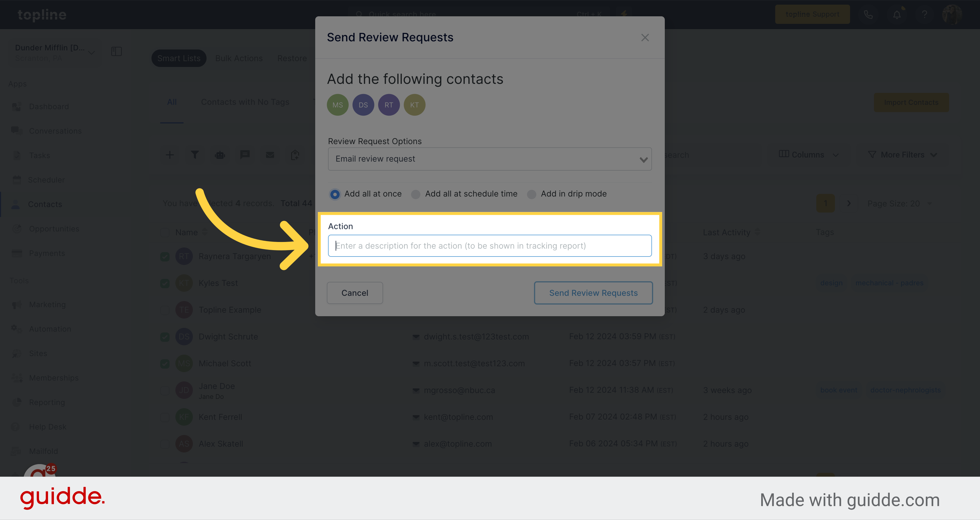Screen dimensions: 980x520
Task: Toggle the select-all Name checkbox
Action: 165,232
